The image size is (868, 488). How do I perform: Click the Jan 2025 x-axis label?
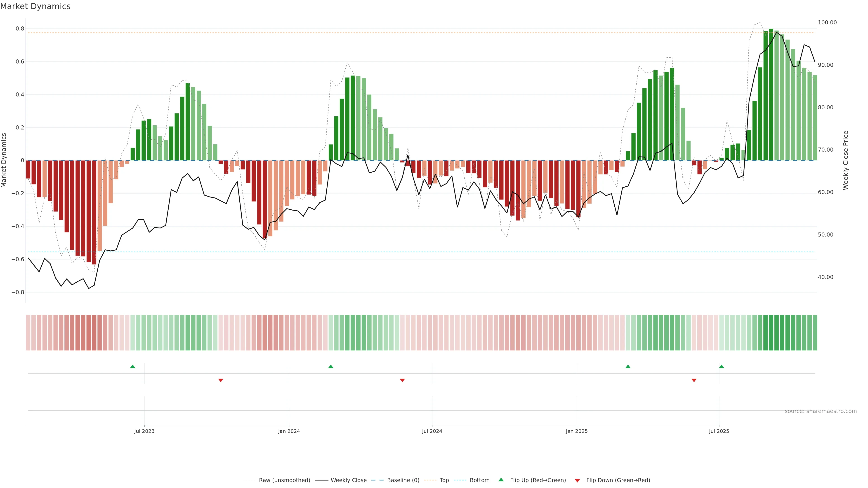[577, 431]
